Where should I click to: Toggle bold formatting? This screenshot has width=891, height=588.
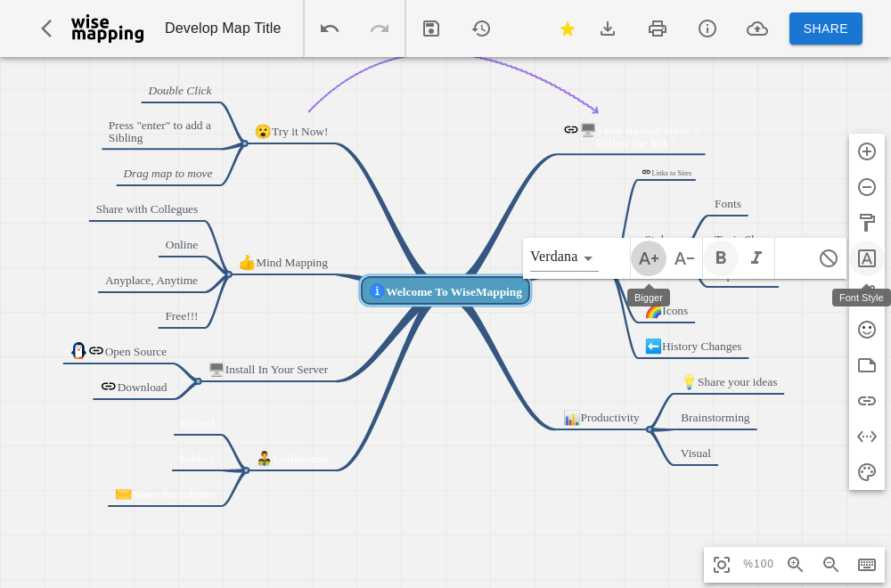(721, 258)
